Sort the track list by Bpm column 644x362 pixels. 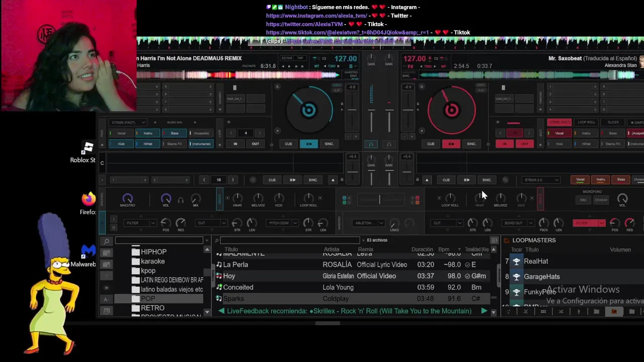[444, 249]
